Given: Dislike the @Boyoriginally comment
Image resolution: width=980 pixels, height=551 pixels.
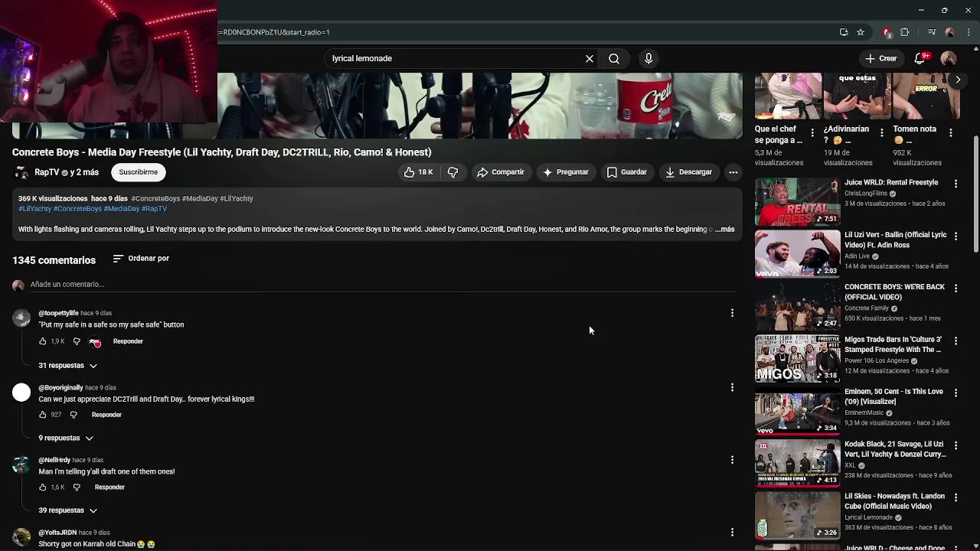Looking at the screenshot, I should [x=73, y=415].
